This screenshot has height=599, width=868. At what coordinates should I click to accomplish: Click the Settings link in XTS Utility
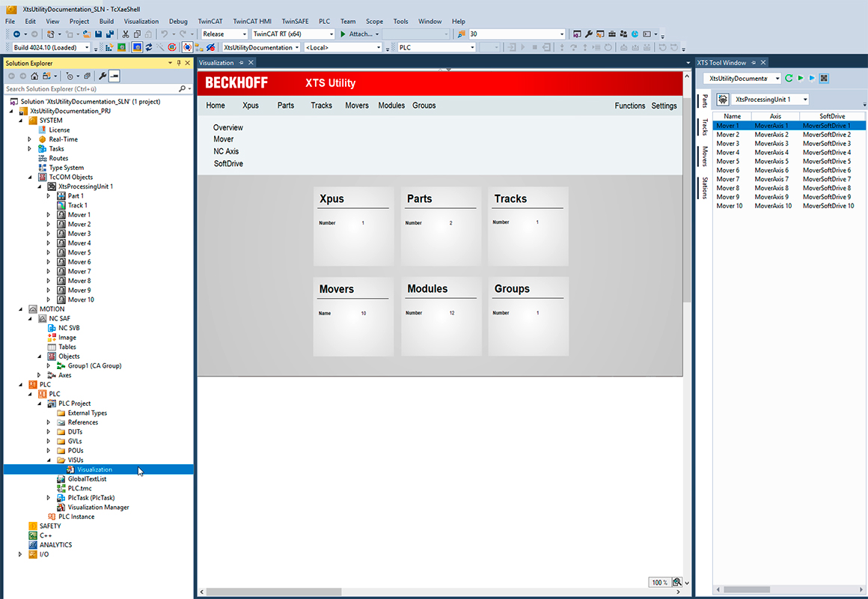[664, 106]
